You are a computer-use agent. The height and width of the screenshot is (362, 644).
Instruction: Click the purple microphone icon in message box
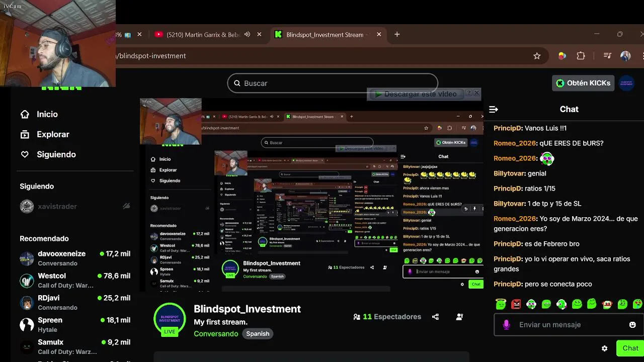506,325
